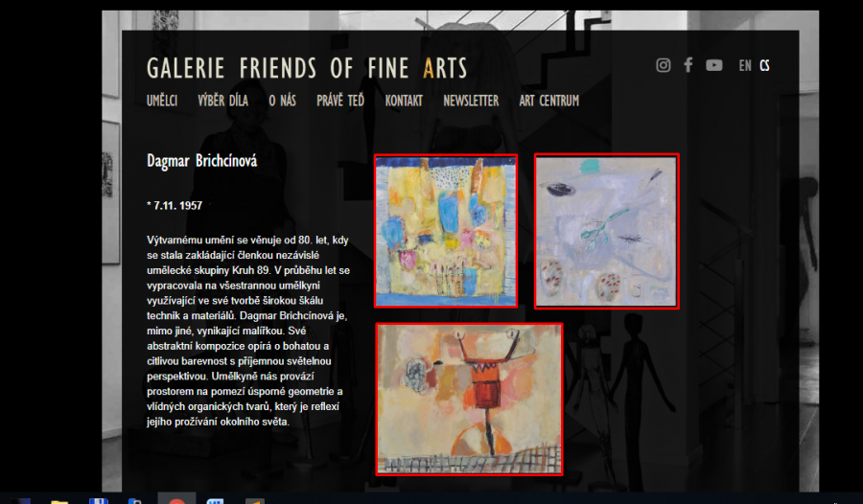Visit the YouTube channel icon
The height and width of the screenshot is (504, 863).
click(713, 65)
